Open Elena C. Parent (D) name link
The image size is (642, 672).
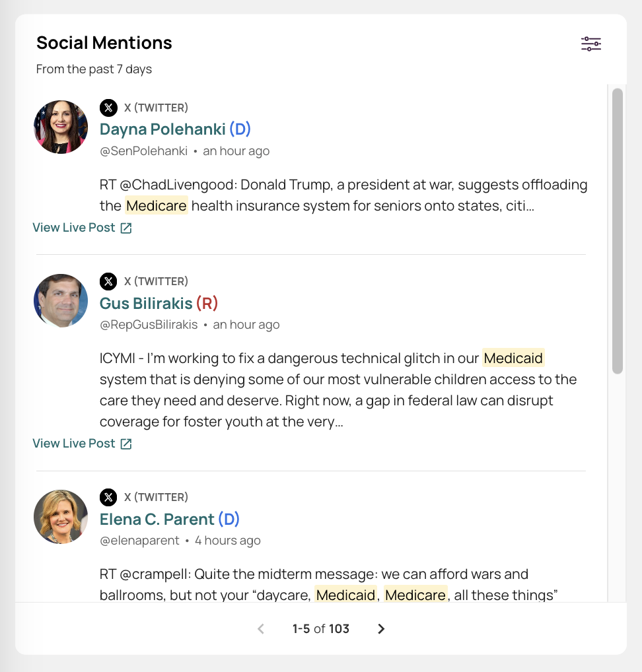(x=169, y=519)
